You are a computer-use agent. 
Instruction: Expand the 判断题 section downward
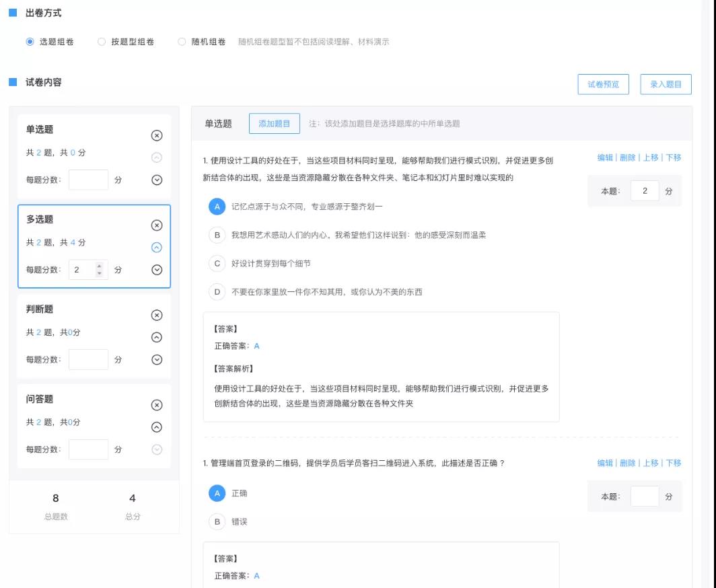156,359
